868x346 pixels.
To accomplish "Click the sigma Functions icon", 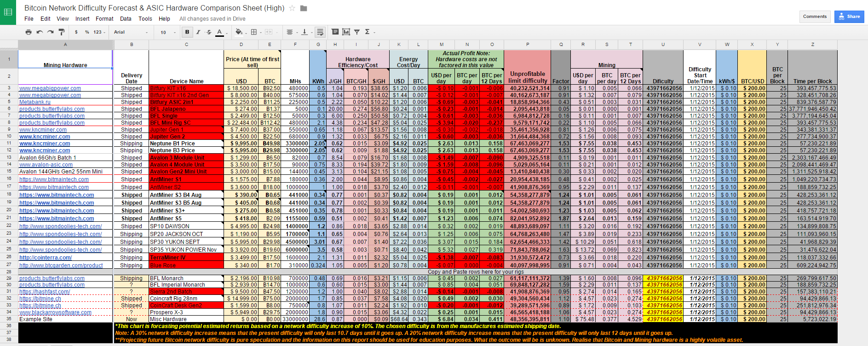I will (367, 32).
